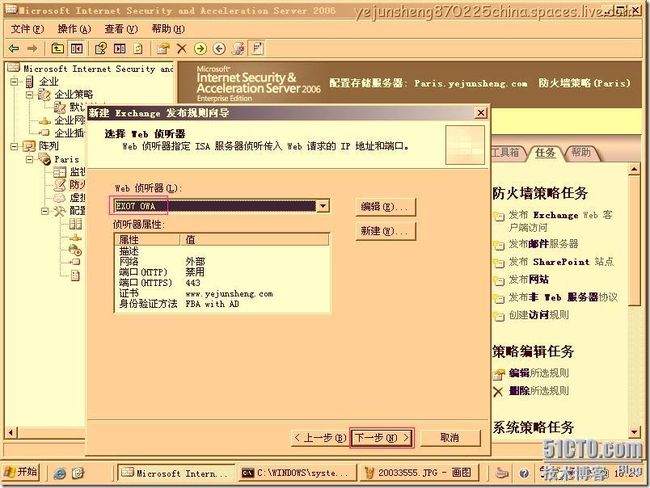The image size is (650, 488).
Task: Click task pane scrollbar up arrow
Action: pyautogui.click(x=634, y=169)
